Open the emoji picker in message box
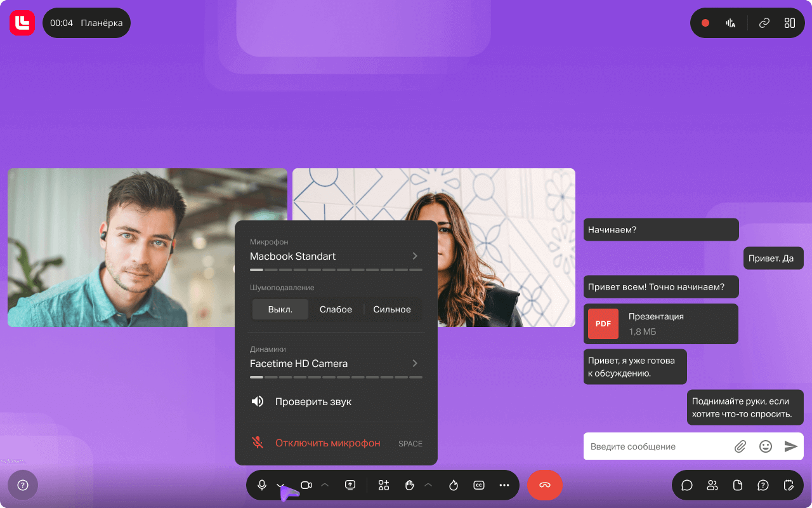The height and width of the screenshot is (508, 812). (766, 446)
